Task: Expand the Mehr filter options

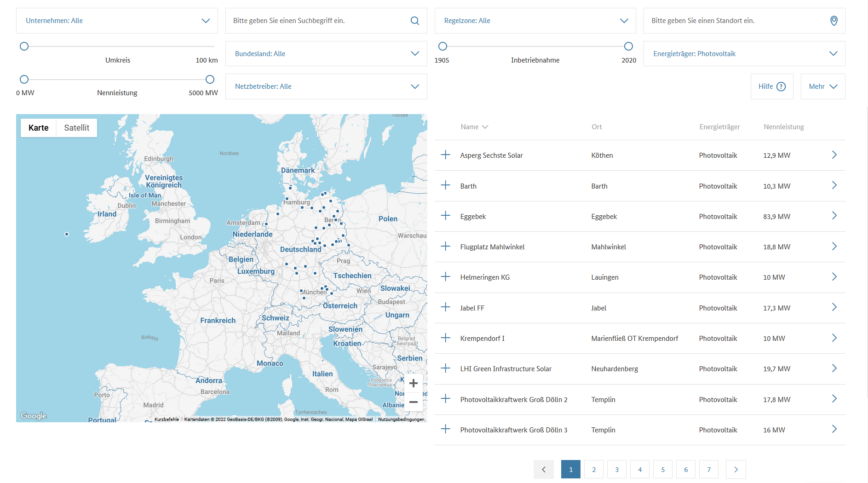Action: pos(822,86)
